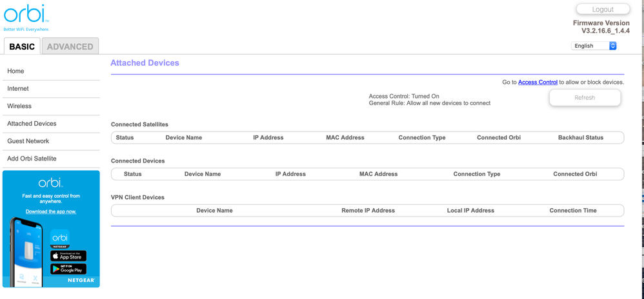This screenshot has height=299, width=644.
Task: Click the Backhaul Status column header
Action: click(580, 137)
